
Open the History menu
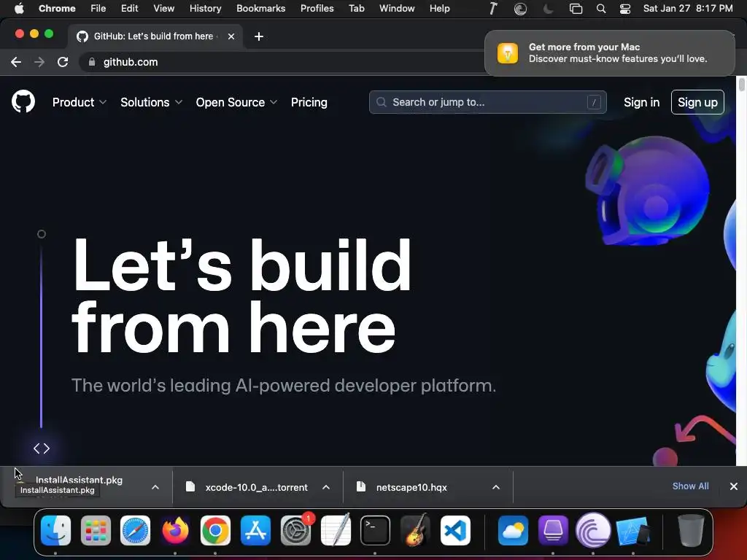(205, 8)
